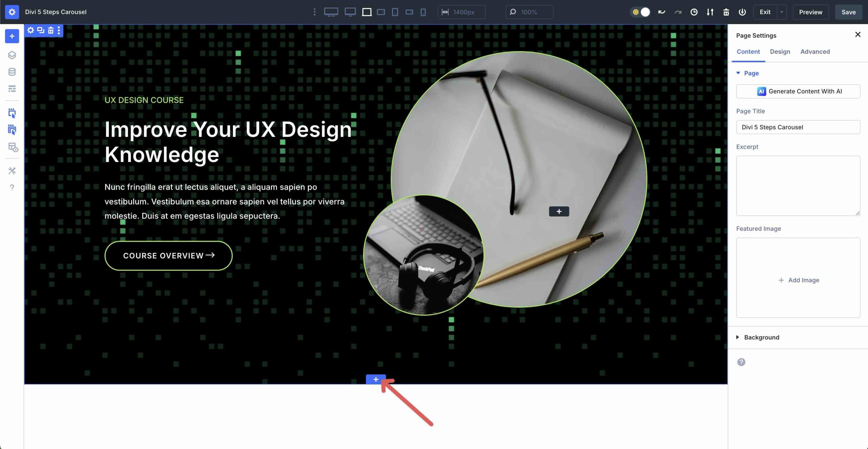Open the editing history clock icon
This screenshot has width=868, height=449.
(x=693, y=12)
